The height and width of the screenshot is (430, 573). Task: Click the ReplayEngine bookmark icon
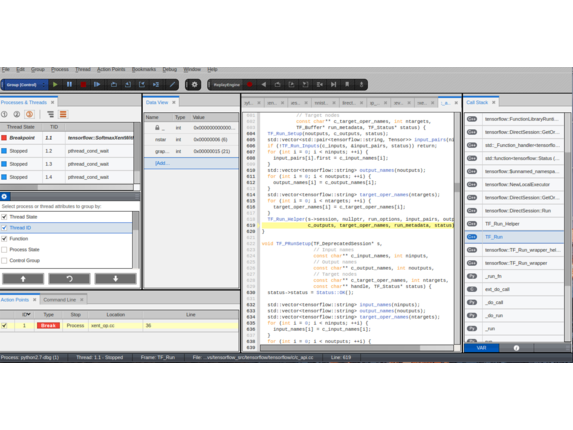(x=347, y=85)
